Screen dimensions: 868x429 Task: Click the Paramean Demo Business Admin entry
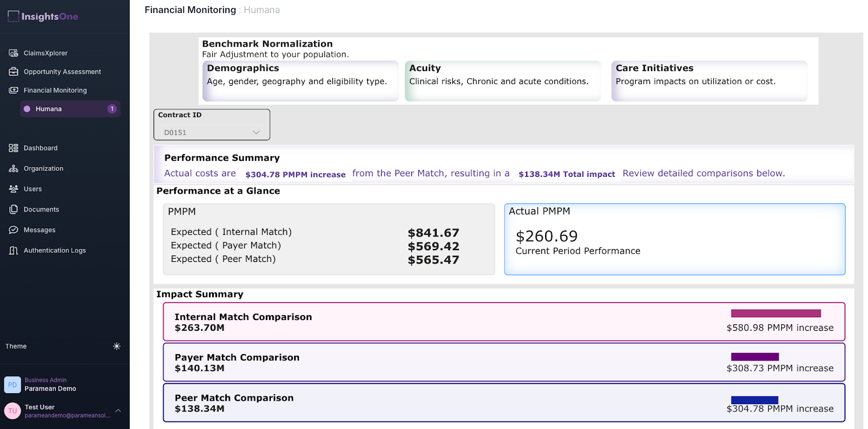pos(50,385)
